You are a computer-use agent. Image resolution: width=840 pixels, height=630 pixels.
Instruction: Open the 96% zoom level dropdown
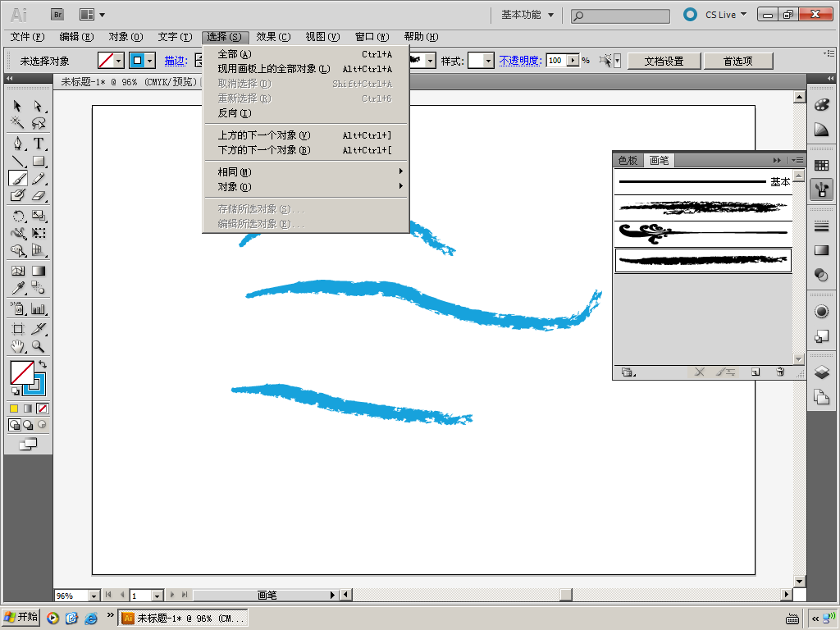pos(94,596)
